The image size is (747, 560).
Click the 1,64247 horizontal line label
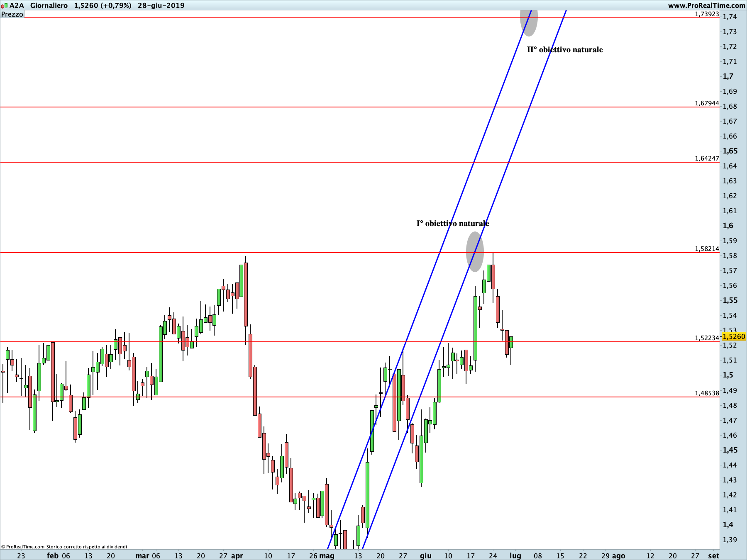(707, 158)
